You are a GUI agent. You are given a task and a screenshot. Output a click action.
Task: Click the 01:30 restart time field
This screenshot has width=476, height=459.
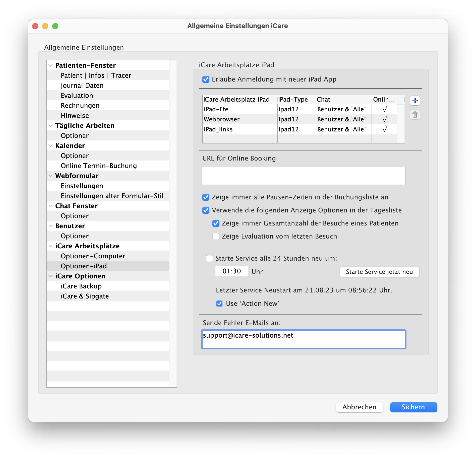(x=231, y=271)
